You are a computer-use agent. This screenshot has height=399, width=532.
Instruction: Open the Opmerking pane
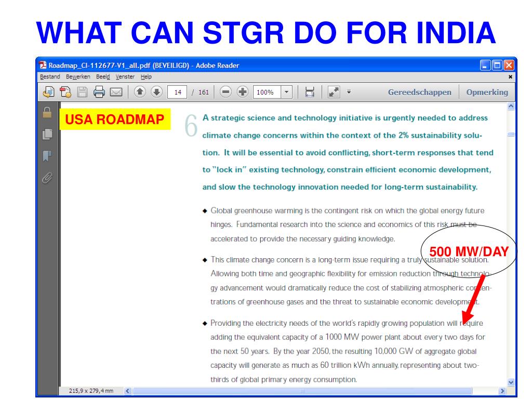pyautogui.click(x=487, y=92)
